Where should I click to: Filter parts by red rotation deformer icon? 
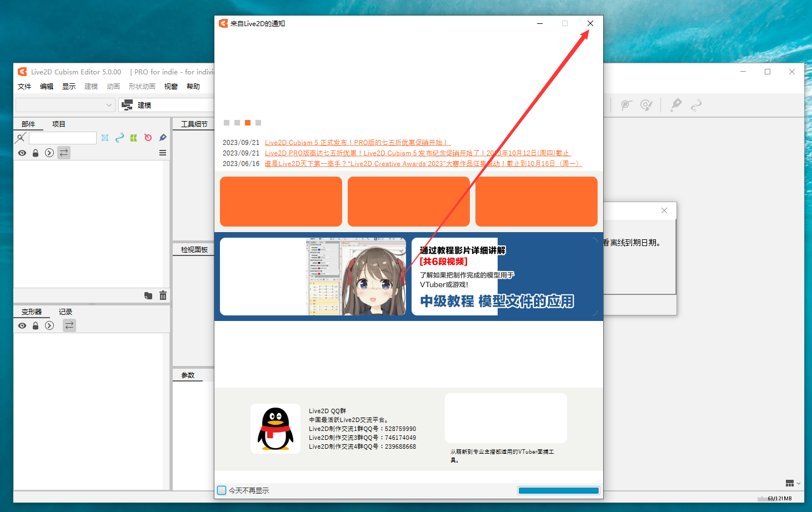click(148, 138)
